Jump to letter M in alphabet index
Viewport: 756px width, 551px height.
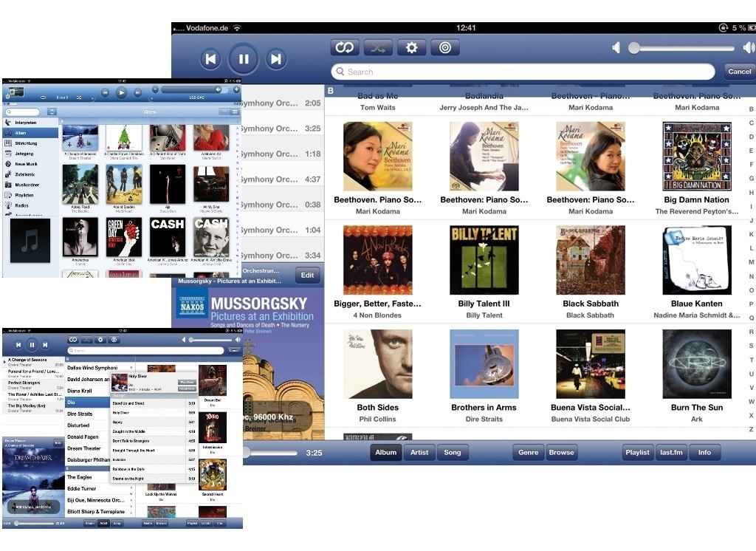tap(751, 262)
